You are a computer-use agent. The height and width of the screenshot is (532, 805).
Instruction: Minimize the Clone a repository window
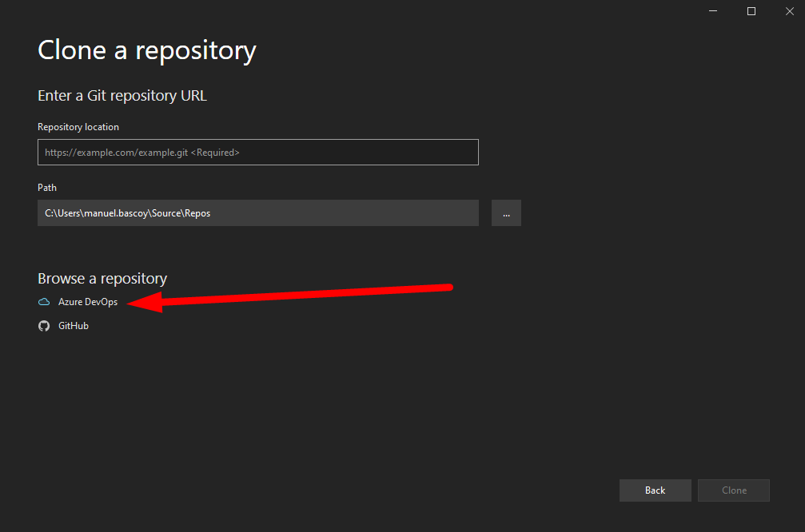(713, 11)
